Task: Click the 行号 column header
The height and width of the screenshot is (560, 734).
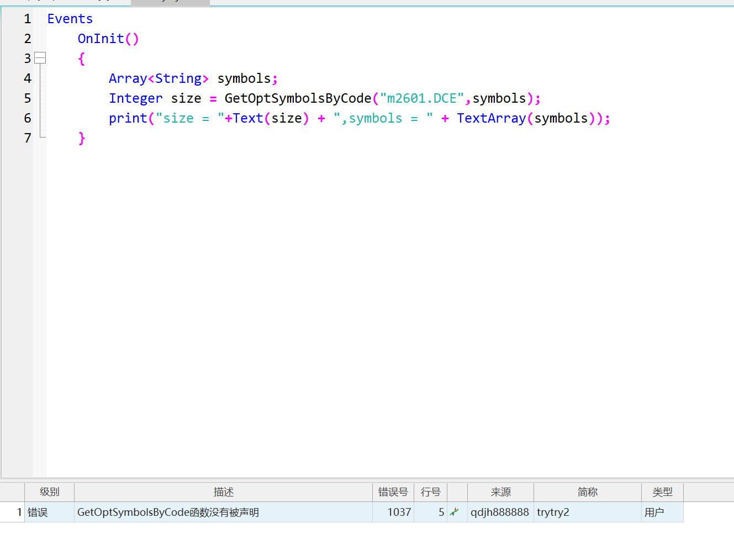Action: 430,492
